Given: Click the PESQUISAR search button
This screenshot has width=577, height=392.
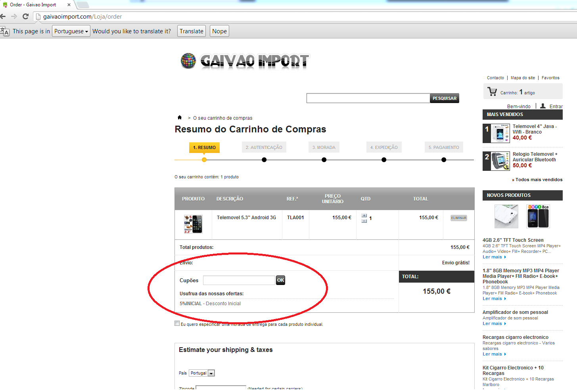Looking at the screenshot, I should [445, 98].
